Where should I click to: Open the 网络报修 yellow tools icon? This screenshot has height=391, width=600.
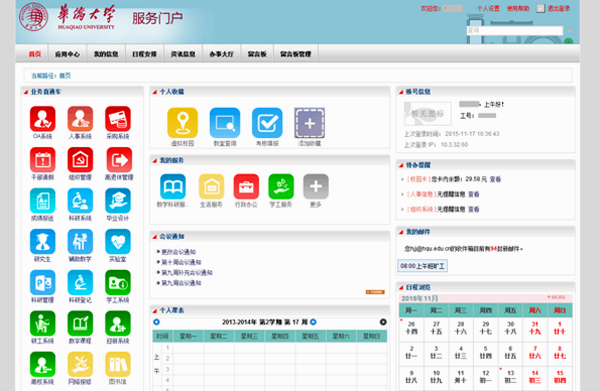(x=80, y=365)
